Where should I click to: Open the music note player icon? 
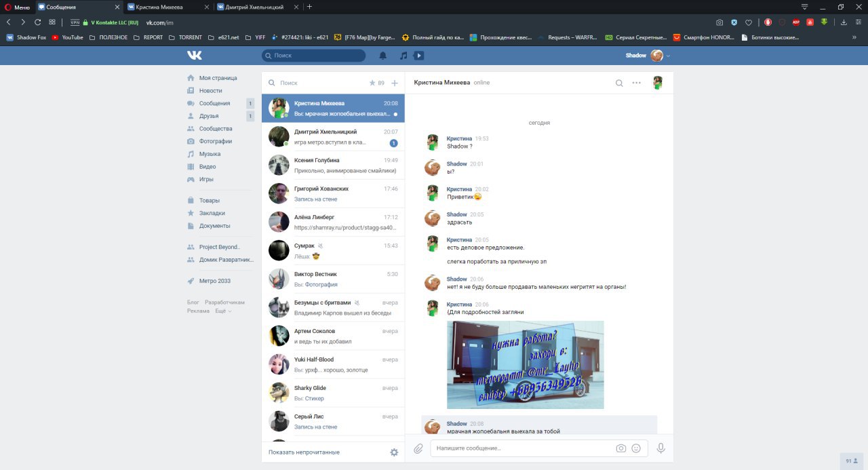click(403, 56)
